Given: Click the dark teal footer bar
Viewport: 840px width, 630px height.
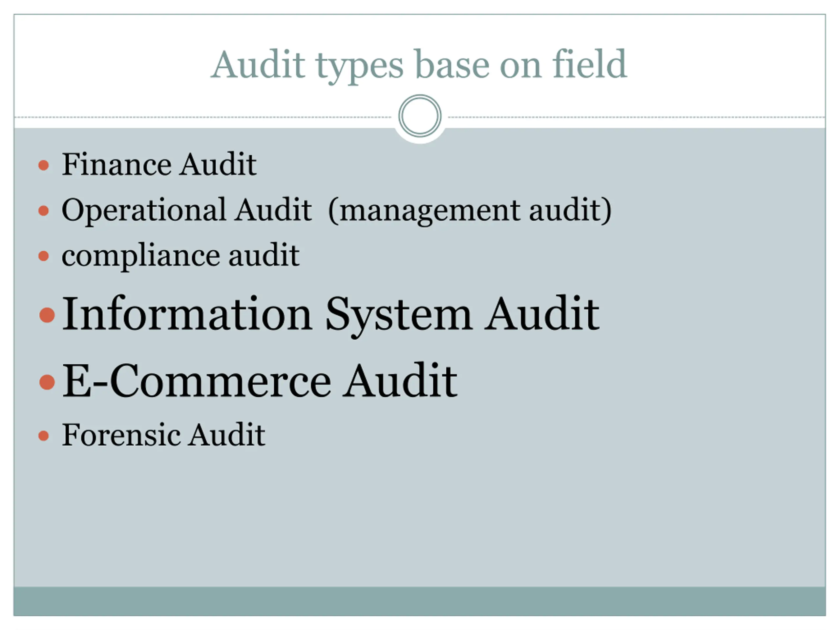Looking at the screenshot, I should click(x=420, y=601).
